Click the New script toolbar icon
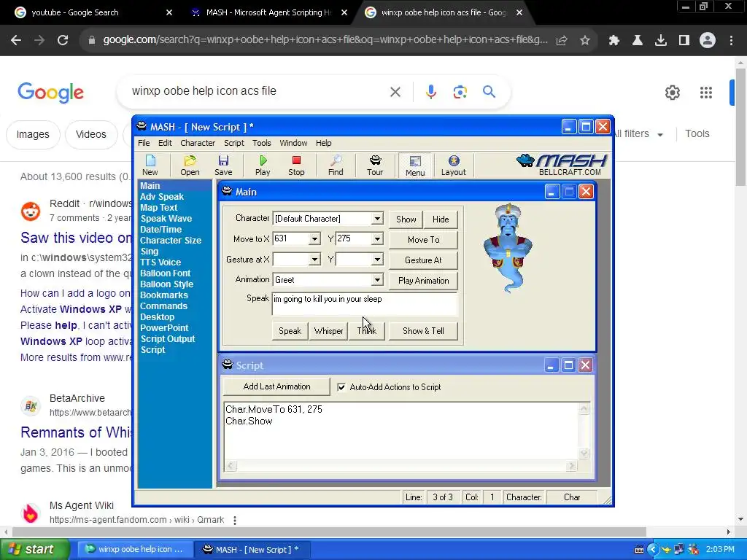The height and width of the screenshot is (560, 747). click(150, 166)
